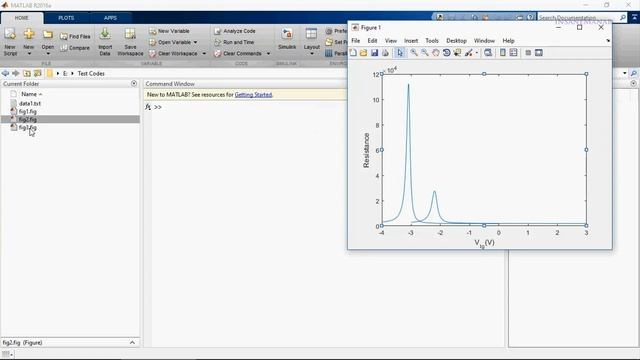Click the New Figure icon in Figure 1

(x=353, y=53)
